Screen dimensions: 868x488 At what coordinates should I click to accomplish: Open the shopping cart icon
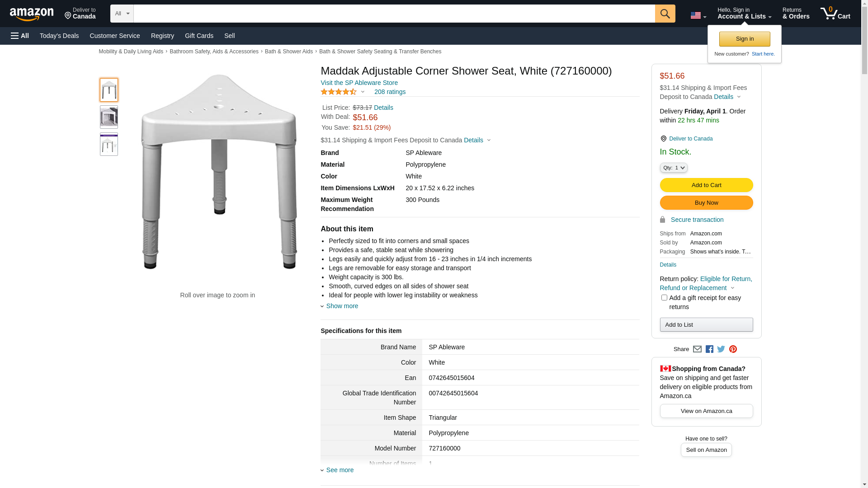(835, 14)
